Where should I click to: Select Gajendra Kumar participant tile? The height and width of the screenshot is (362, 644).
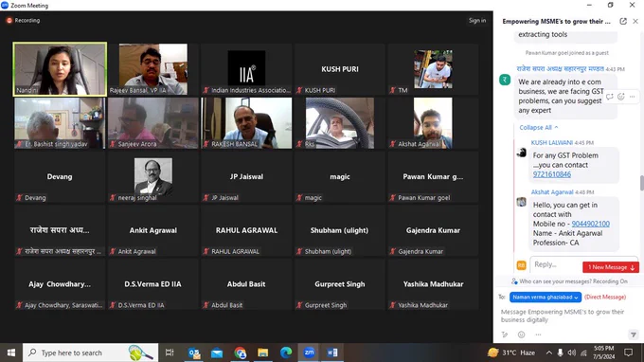433,230
